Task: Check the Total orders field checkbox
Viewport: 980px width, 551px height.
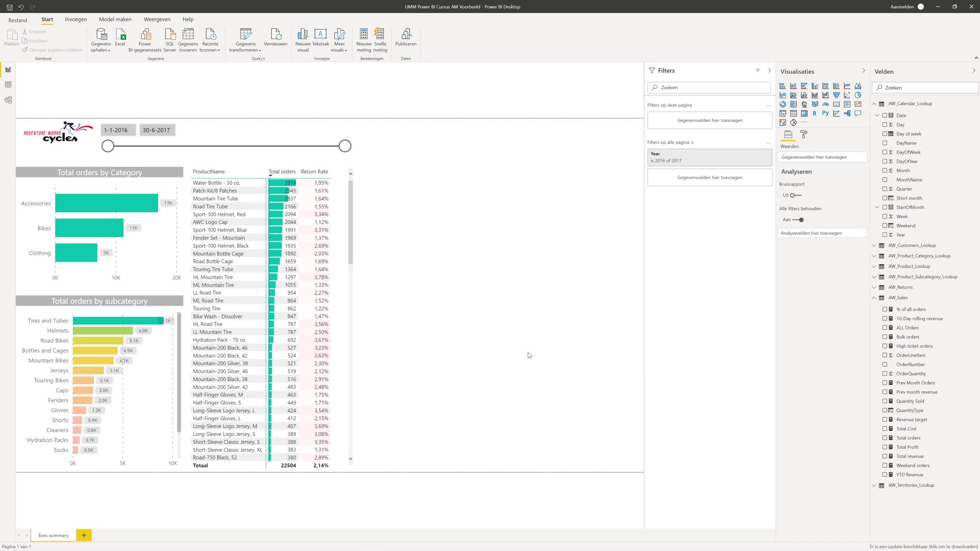Action: [885, 438]
